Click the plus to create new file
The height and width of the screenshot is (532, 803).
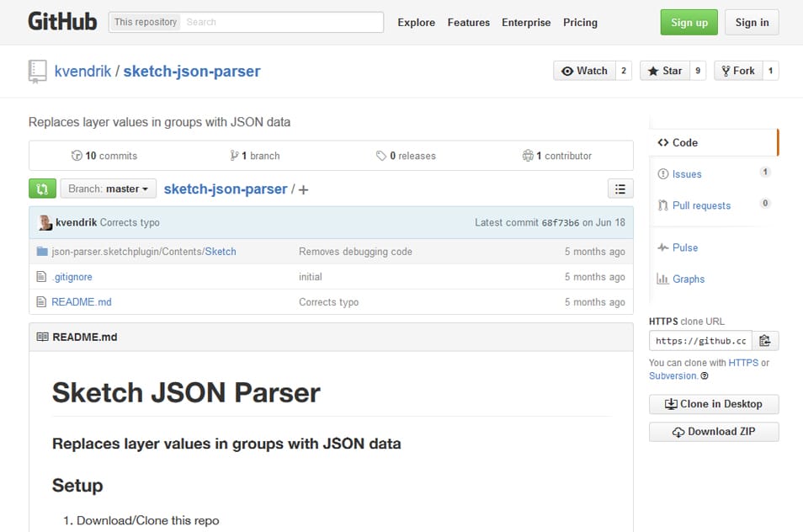pyautogui.click(x=303, y=190)
